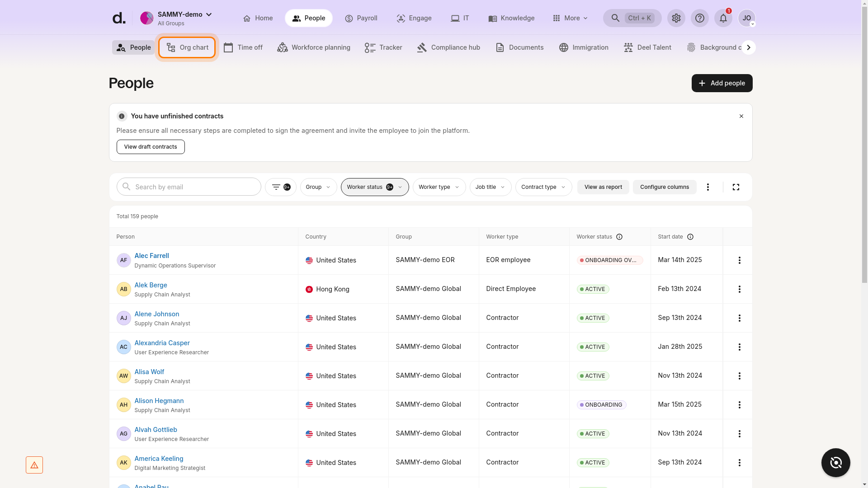Expand the Worker status filter dropdown
This screenshot has height=488, width=868.
[x=375, y=187]
